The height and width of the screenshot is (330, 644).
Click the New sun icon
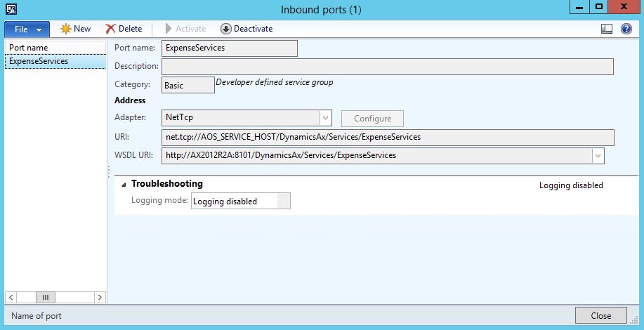coord(66,29)
